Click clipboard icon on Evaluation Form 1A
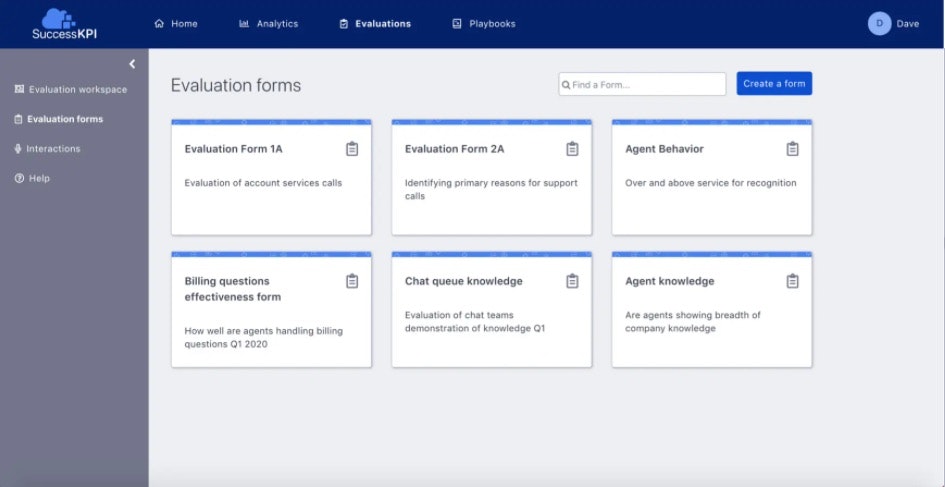 (352, 149)
